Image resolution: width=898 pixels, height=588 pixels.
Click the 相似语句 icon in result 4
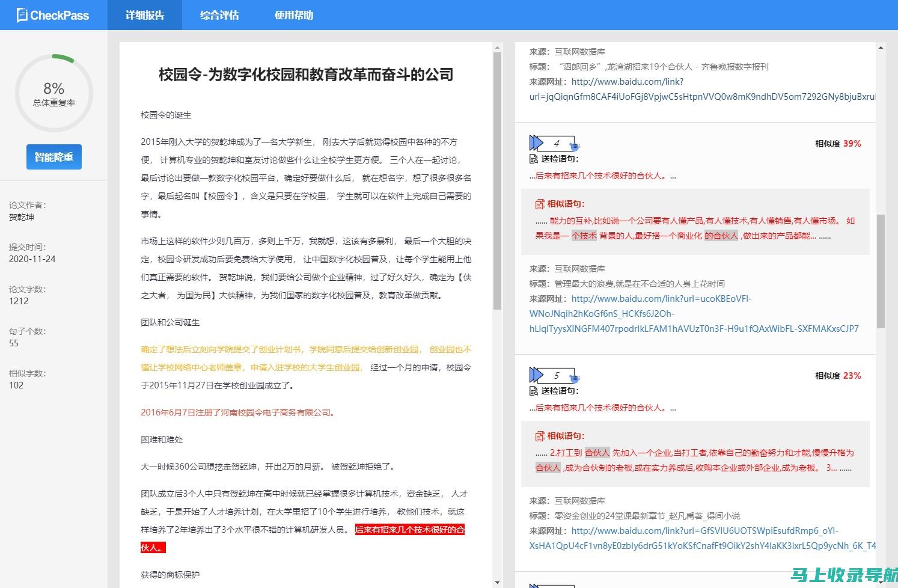pos(540,204)
